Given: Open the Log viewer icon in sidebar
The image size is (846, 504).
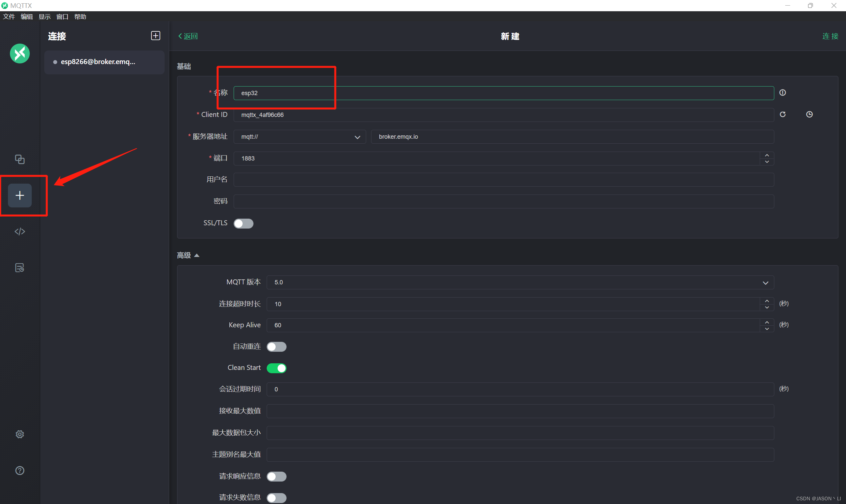Looking at the screenshot, I should (x=19, y=267).
